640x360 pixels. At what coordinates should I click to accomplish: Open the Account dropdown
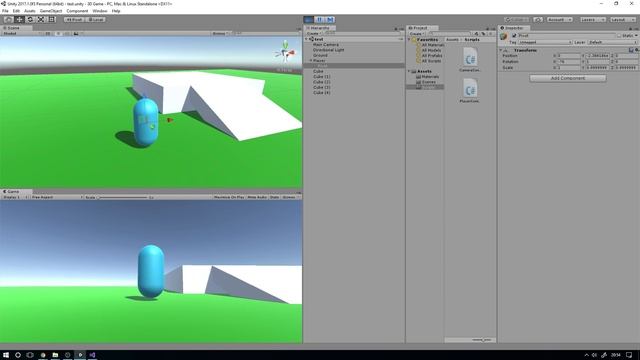(560, 20)
